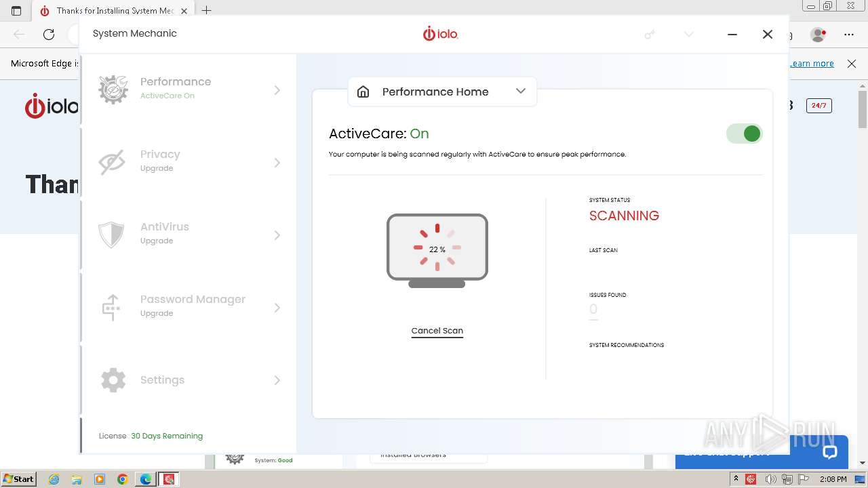Open the Windows Start button
The image size is (868, 488).
click(18, 479)
